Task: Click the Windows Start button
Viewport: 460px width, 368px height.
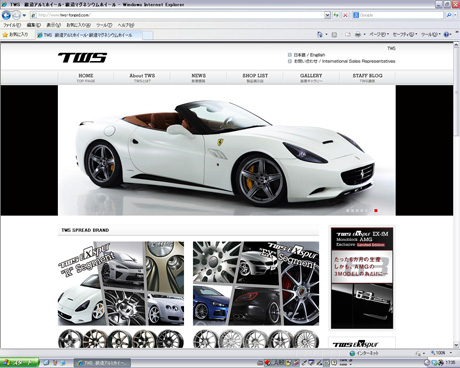Action: click(19, 362)
